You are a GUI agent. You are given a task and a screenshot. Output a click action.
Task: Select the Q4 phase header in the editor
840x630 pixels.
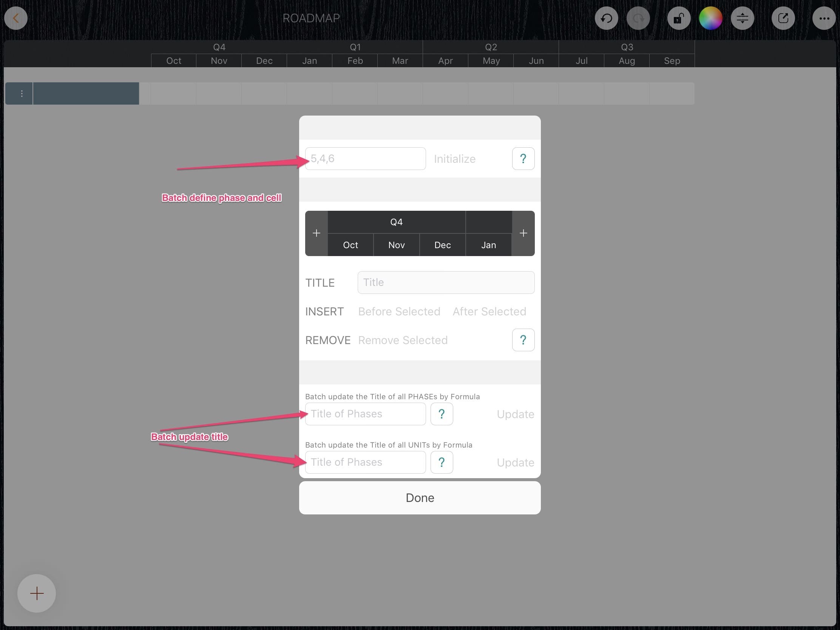(396, 222)
